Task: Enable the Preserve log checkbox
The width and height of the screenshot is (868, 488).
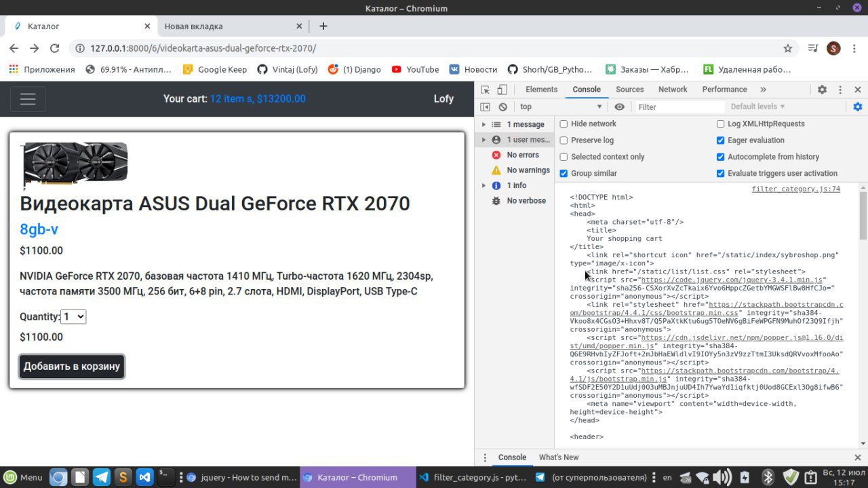Action: pyautogui.click(x=564, y=140)
